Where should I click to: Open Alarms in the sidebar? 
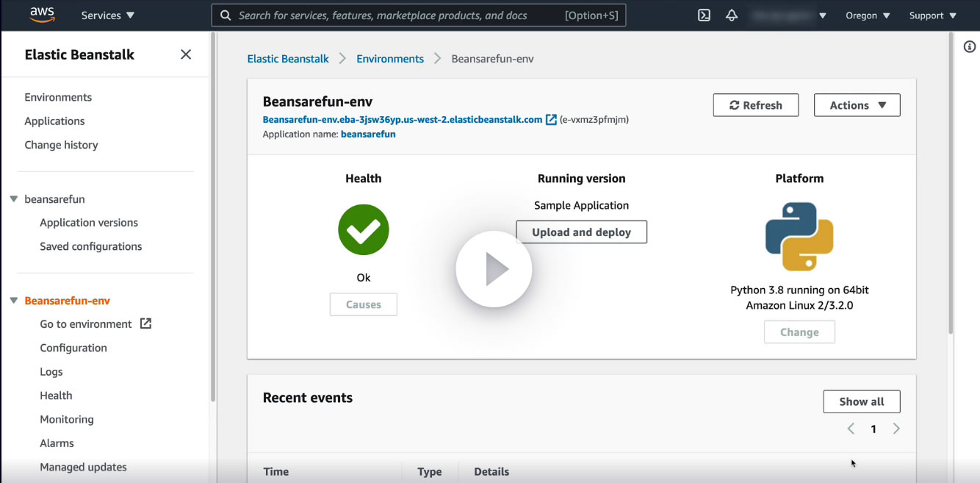tap(57, 443)
